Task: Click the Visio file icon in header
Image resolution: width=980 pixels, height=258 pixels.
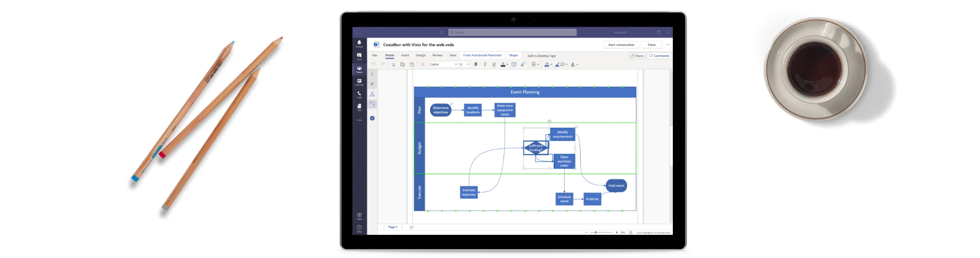Action: (376, 44)
